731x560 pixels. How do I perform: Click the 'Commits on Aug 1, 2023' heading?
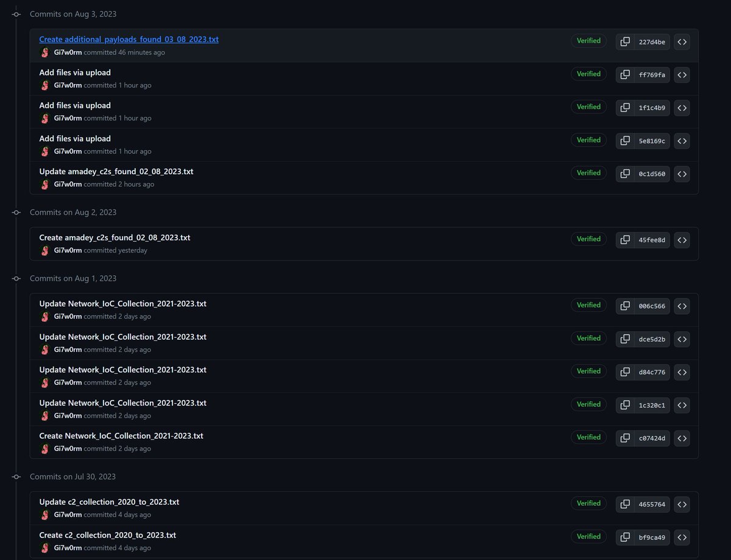click(73, 278)
